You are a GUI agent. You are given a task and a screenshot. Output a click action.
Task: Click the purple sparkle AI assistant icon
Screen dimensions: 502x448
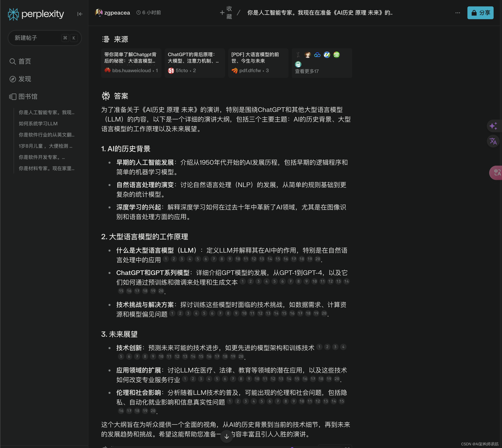pyautogui.click(x=493, y=126)
